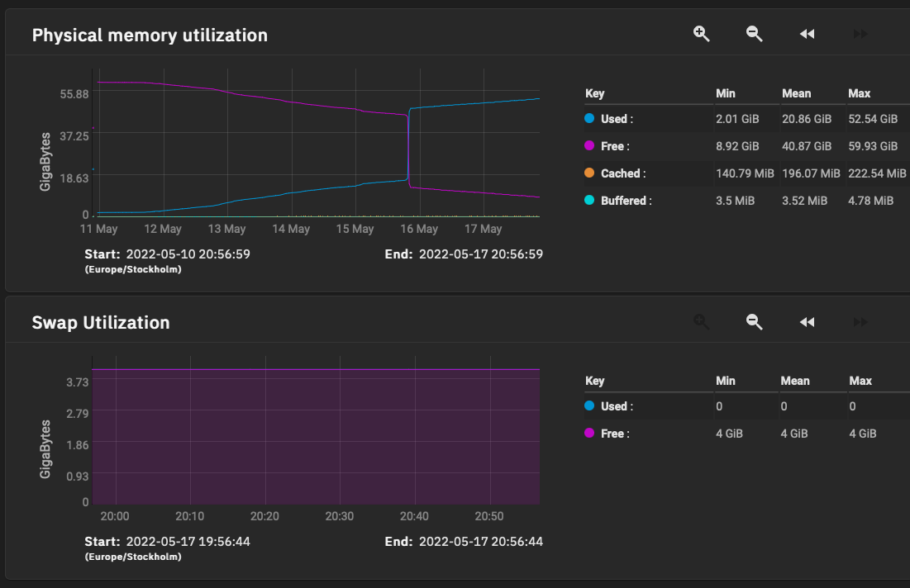The height and width of the screenshot is (588, 910).
Task: Click the Max column header in memory table
Action: pos(859,93)
